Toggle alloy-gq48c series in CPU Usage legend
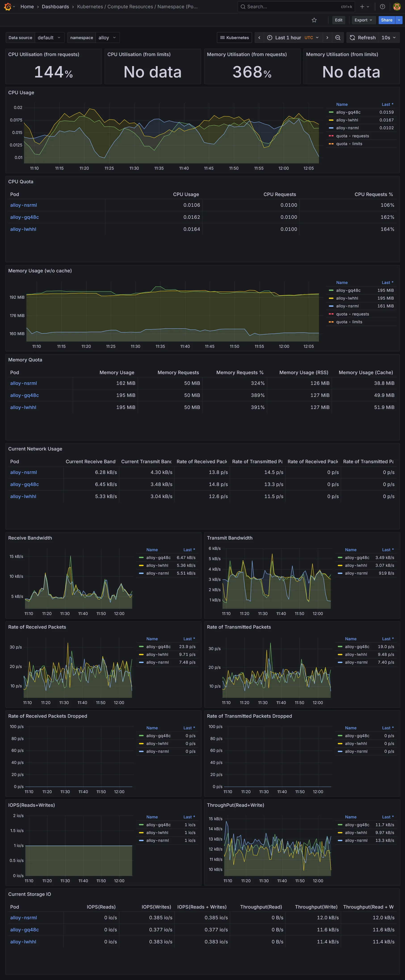Screen dimensions: 405x980 coord(348,112)
